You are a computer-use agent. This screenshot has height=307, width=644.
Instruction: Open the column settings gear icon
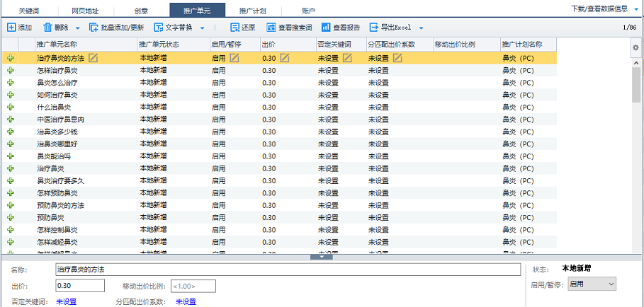635,47
